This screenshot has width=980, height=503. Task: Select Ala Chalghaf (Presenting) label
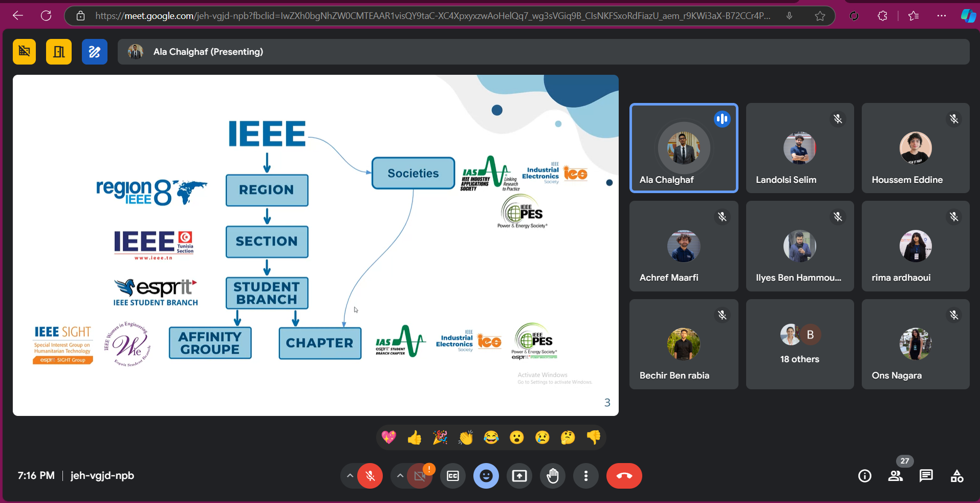pos(208,52)
